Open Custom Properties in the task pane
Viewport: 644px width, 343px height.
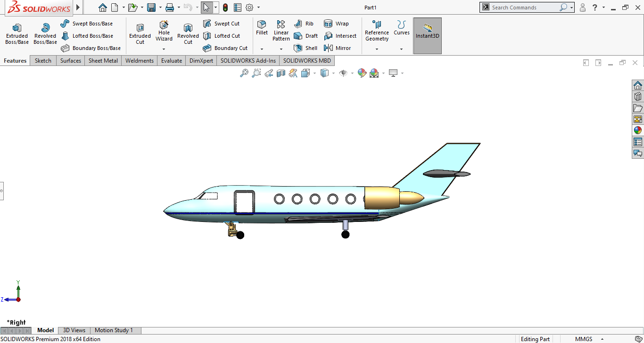pos(638,142)
